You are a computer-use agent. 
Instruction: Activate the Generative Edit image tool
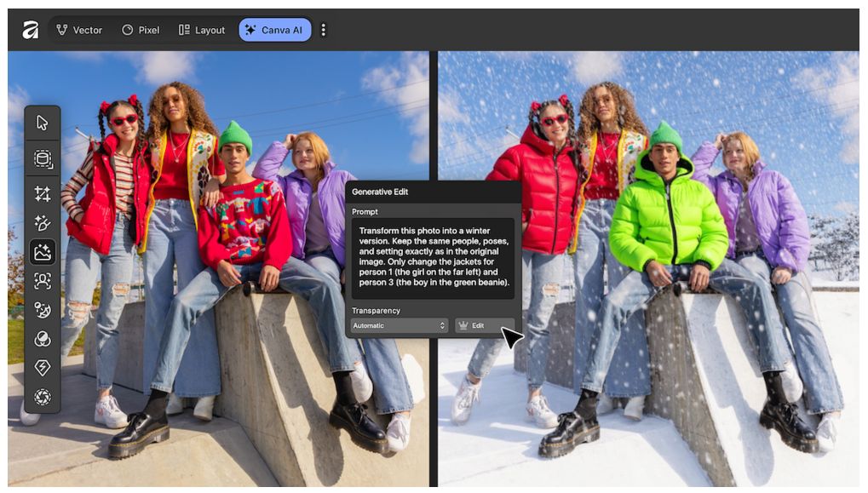coord(43,251)
